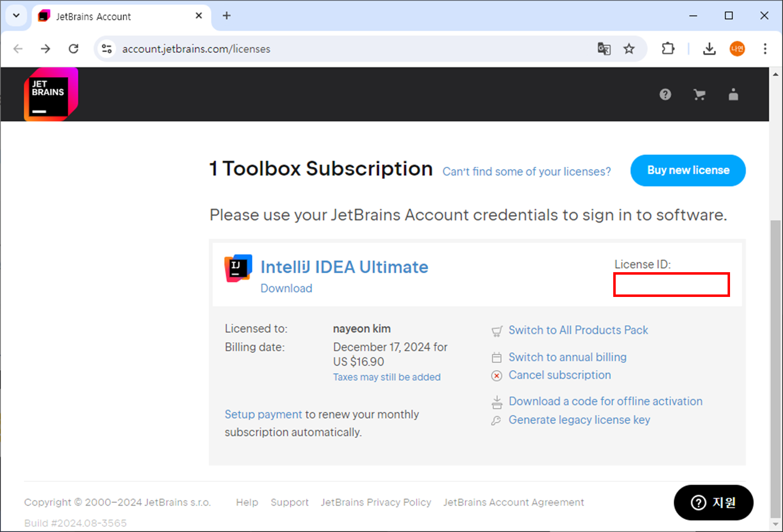Click the License ID label
Image resolution: width=783 pixels, height=532 pixels.
click(x=642, y=264)
